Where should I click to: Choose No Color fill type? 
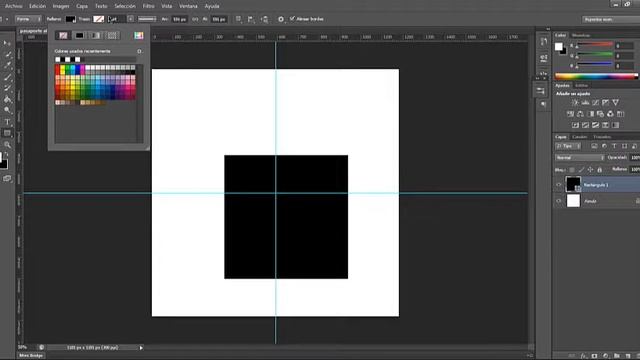(63, 36)
